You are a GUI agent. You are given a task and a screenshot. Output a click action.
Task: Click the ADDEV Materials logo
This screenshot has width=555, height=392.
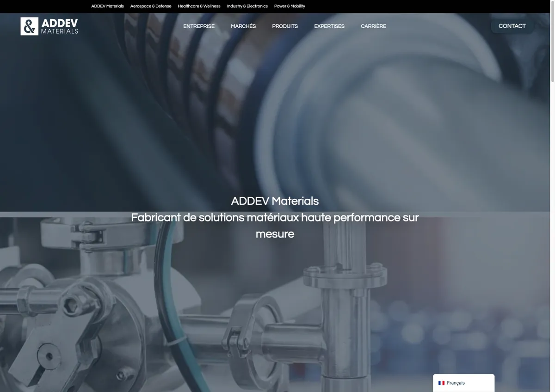49,26
